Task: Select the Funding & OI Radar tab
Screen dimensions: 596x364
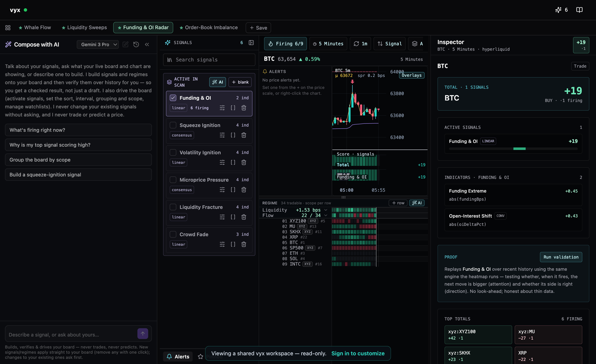Action: tap(143, 28)
